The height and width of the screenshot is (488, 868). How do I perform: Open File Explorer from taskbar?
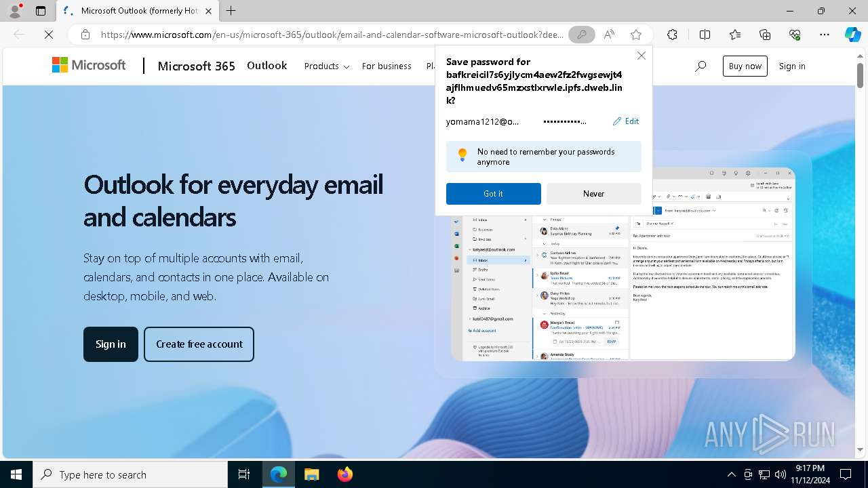[311, 474]
